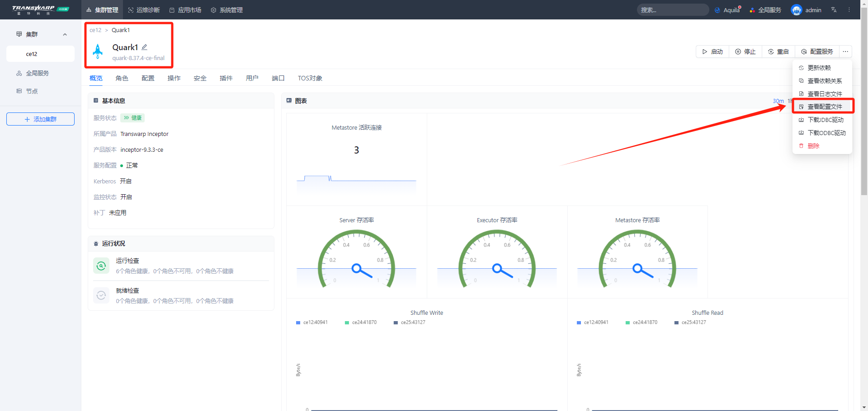Image resolution: width=868 pixels, height=411 pixels.
Task: Open the Metastore 活跃连接 chart
Action: point(357,159)
